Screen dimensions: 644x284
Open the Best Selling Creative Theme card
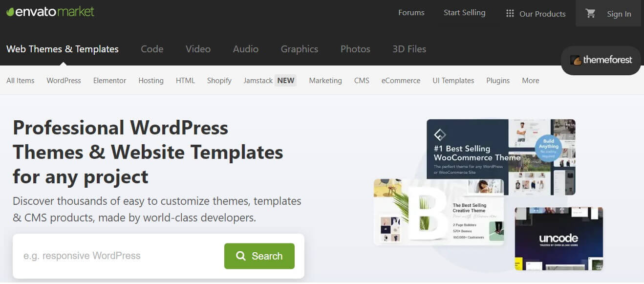[439, 212]
